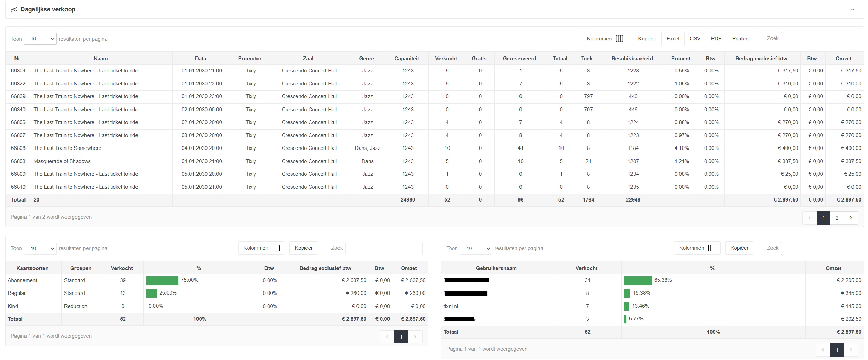Click previous page arrow of main table

tap(809, 218)
